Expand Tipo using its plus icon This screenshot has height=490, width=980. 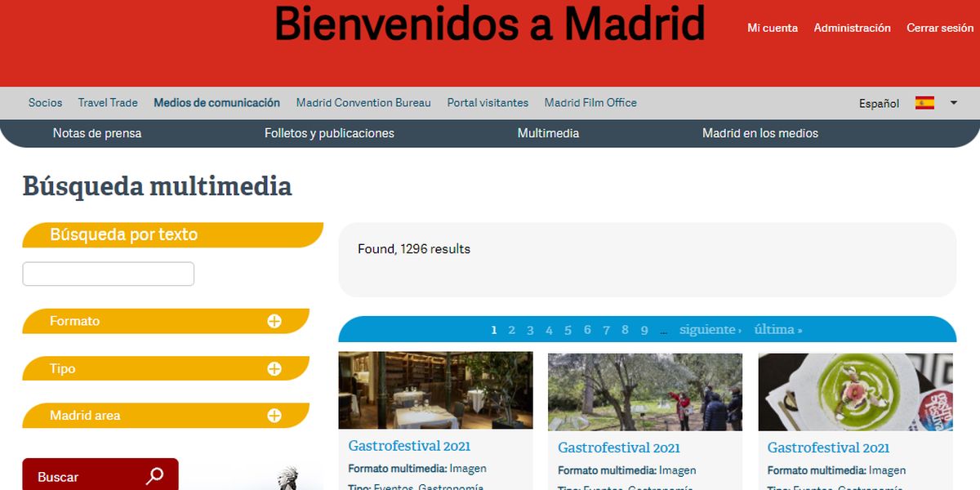(273, 368)
